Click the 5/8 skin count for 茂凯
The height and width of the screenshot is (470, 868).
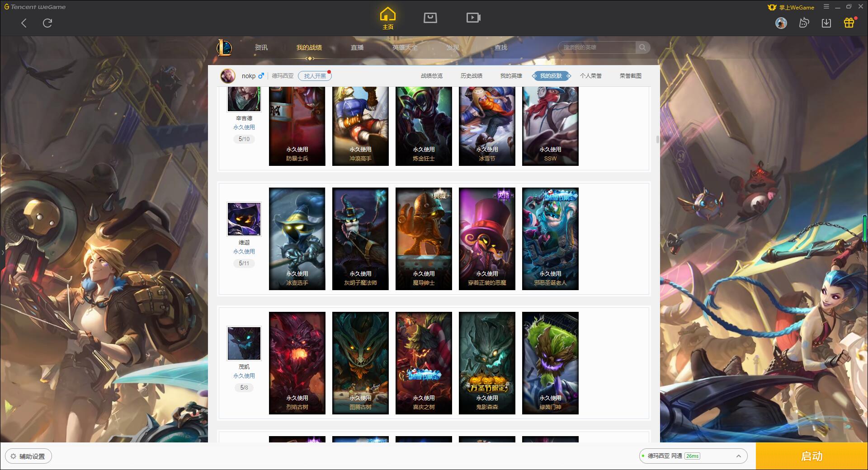[244, 387]
